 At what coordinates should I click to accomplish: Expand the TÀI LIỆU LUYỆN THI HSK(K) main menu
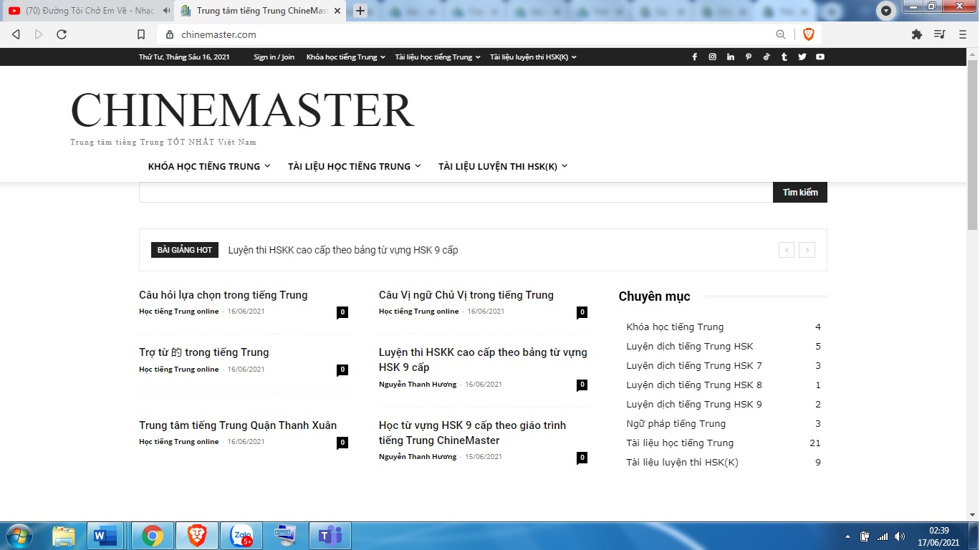pyautogui.click(x=503, y=166)
